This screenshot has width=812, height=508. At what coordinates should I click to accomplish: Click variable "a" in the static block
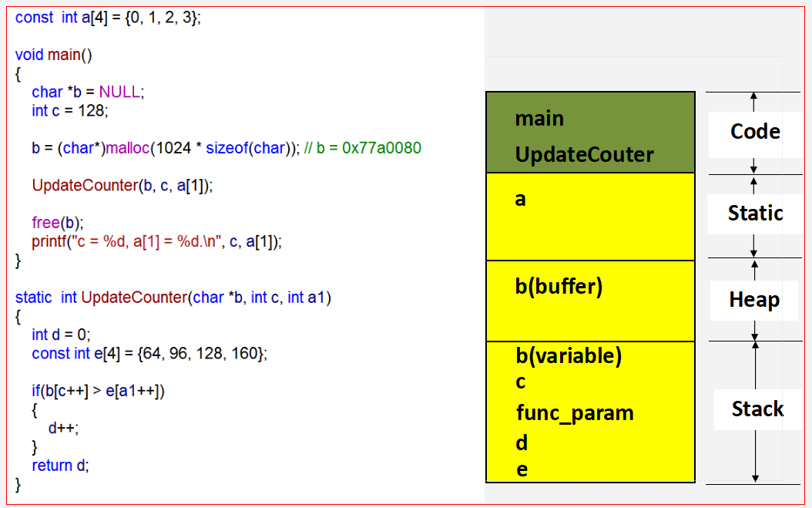tap(521, 199)
